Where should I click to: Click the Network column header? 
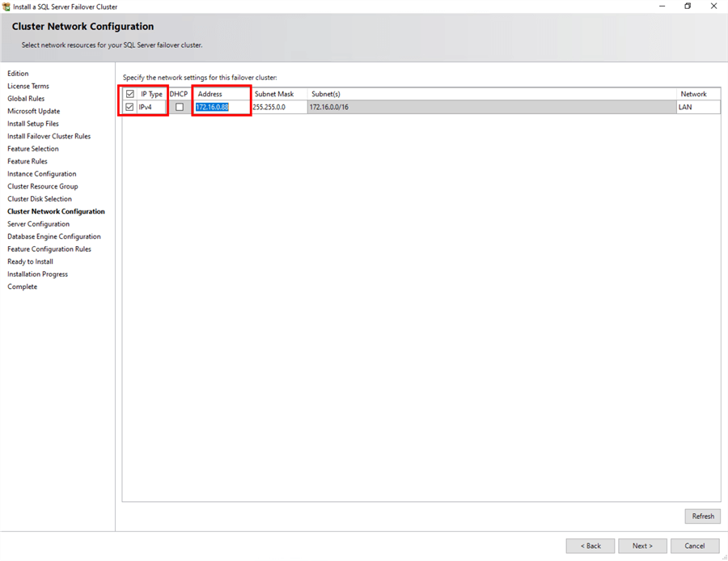(x=698, y=94)
